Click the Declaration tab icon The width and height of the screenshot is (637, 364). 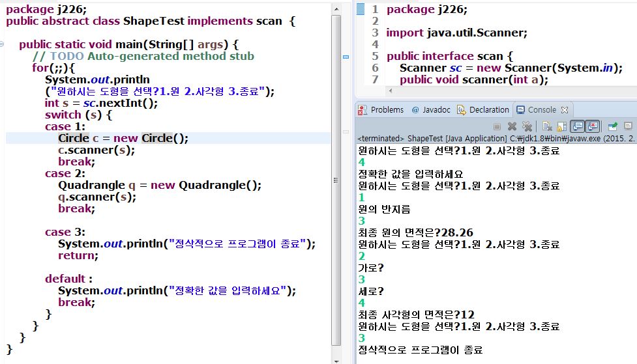(462, 109)
